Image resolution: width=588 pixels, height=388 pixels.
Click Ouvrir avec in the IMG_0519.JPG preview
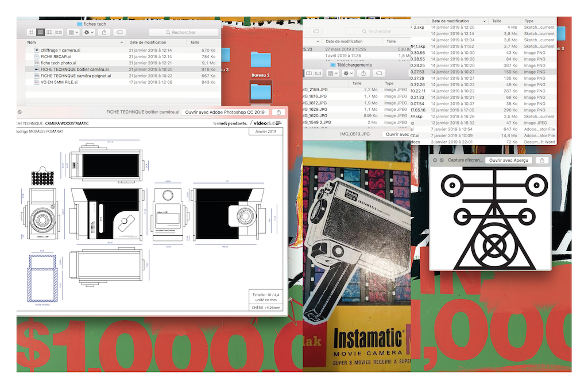pos(397,134)
